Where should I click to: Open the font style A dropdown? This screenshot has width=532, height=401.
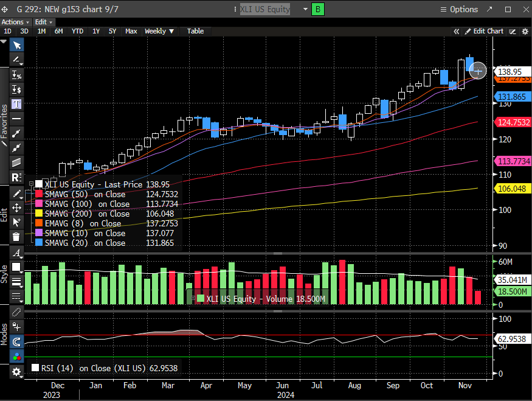click(16, 253)
